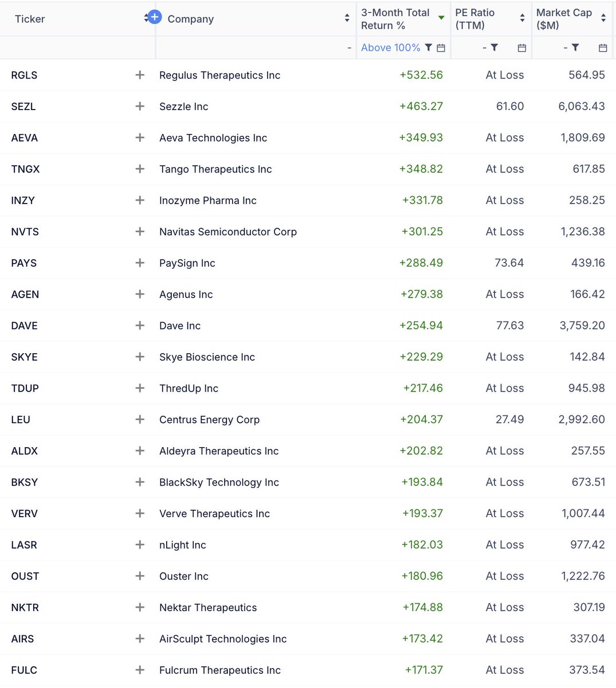
Task: Add FULC row with its plus icon
Action: coord(140,670)
